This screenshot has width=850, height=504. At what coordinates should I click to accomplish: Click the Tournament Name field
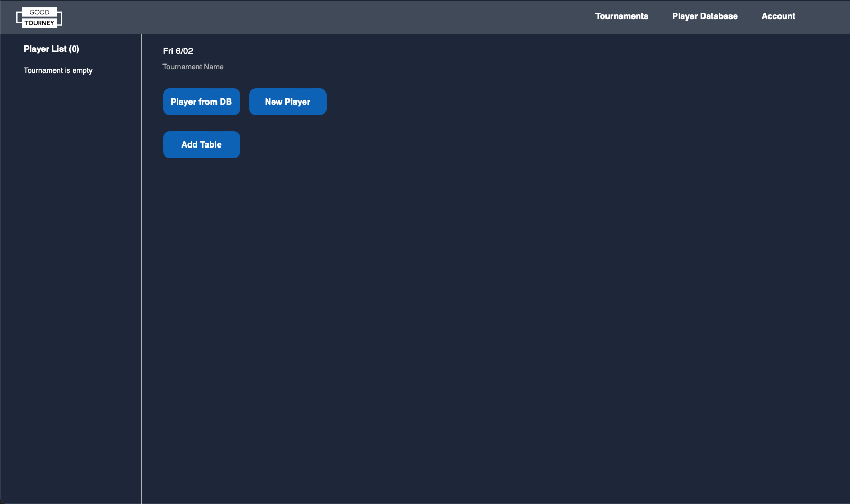tap(193, 67)
